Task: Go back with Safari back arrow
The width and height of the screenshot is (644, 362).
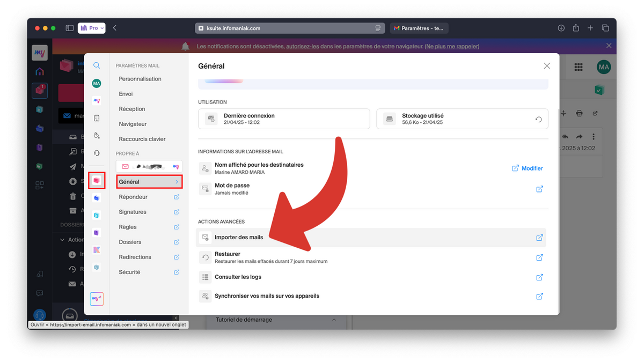Action: [115, 28]
